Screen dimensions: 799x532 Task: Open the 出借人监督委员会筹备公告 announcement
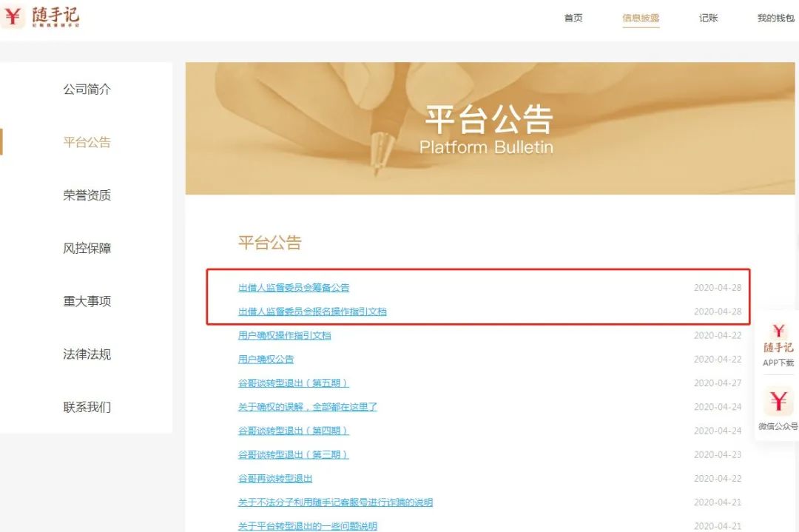pyautogui.click(x=295, y=288)
